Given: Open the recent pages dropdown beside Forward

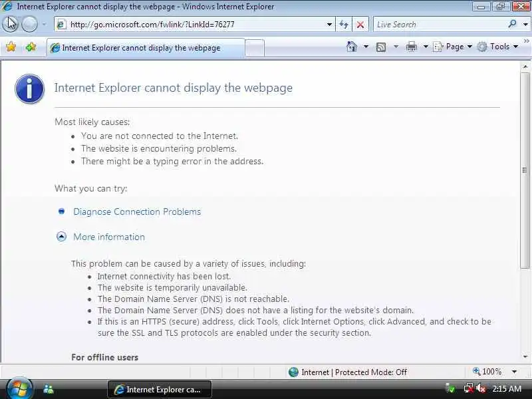Looking at the screenshot, I should pyautogui.click(x=44, y=24).
